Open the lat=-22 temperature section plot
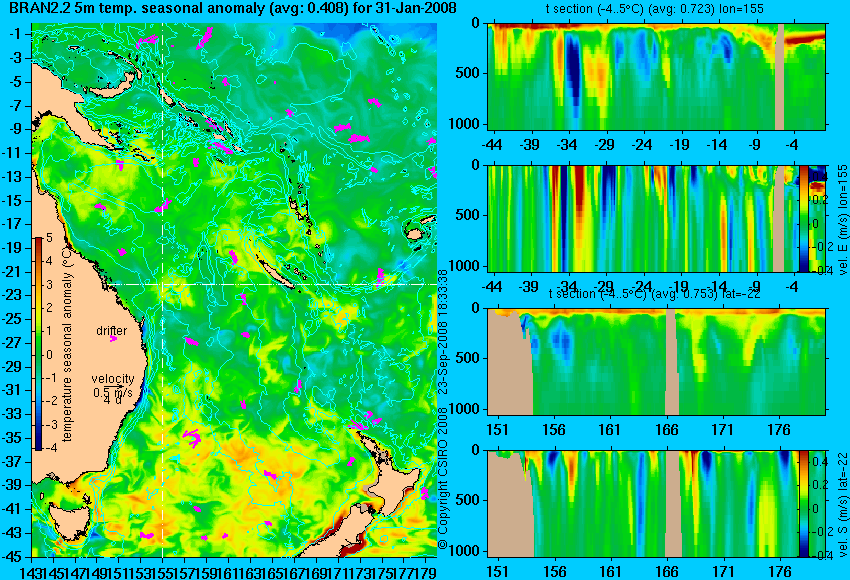Image resolution: width=850 pixels, height=580 pixels. pyautogui.click(x=656, y=362)
